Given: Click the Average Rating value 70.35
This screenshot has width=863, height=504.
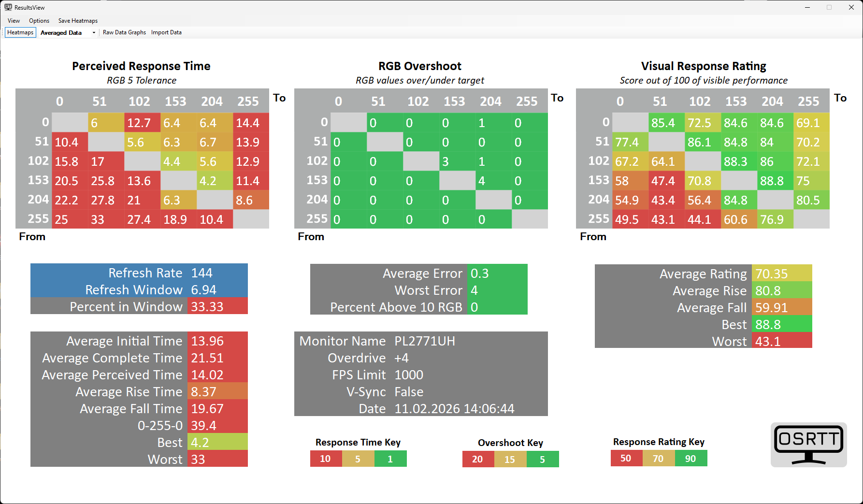Looking at the screenshot, I should click(x=772, y=274).
